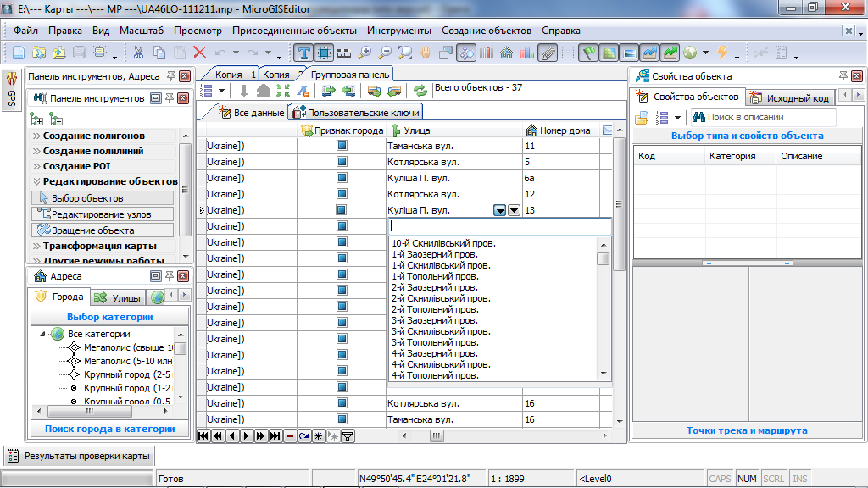Toggle city flag checkbox in Котлярська вул. 5 row

point(342,162)
